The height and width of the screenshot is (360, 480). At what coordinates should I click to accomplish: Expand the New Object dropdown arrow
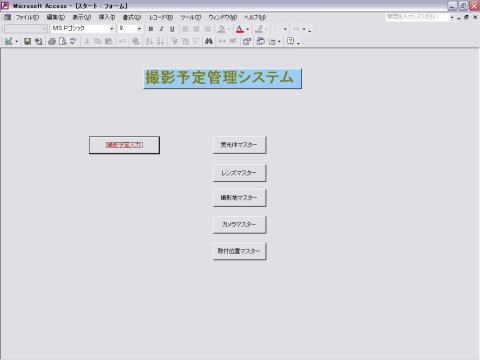click(279, 42)
